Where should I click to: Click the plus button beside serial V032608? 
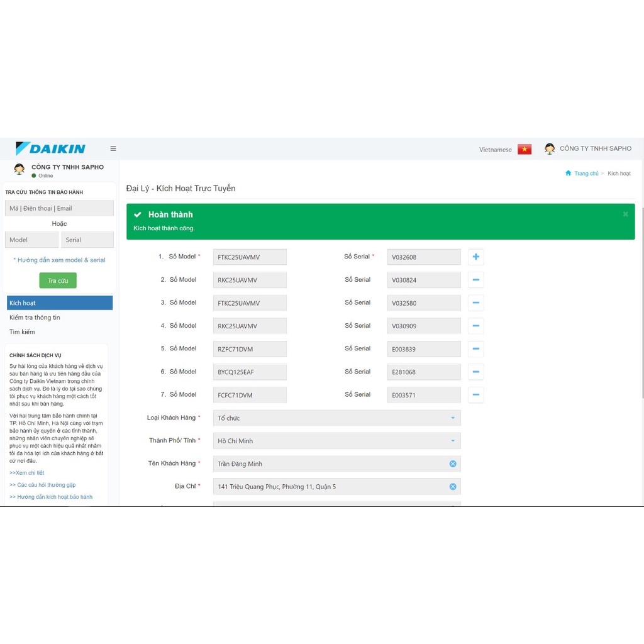click(x=476, y=257)
